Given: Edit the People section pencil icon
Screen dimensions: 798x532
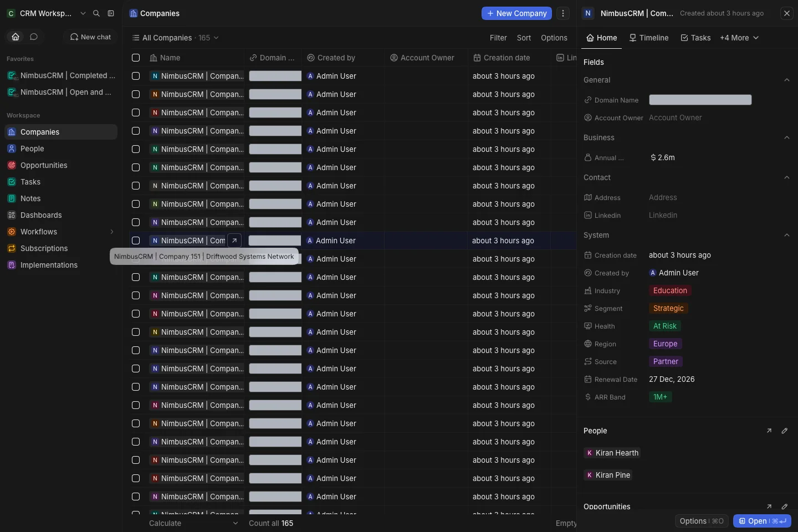Looking at the screenshot, I should pyautogui.click(x=785, y=431).
